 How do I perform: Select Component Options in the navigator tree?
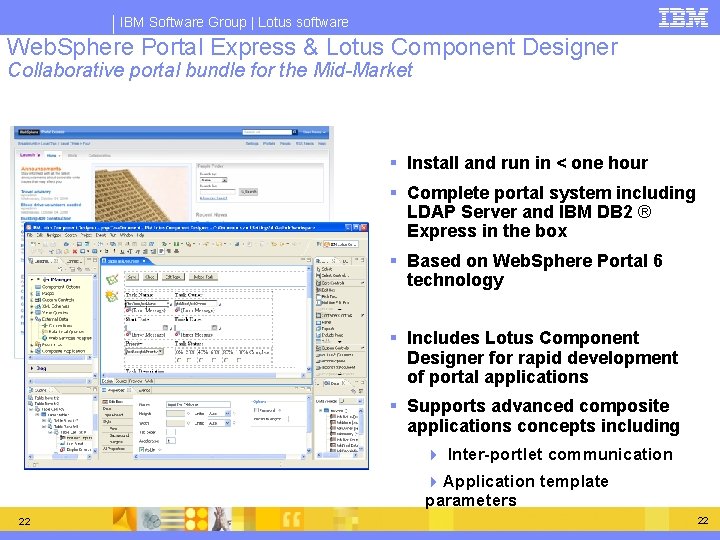(x=57, y=287)
